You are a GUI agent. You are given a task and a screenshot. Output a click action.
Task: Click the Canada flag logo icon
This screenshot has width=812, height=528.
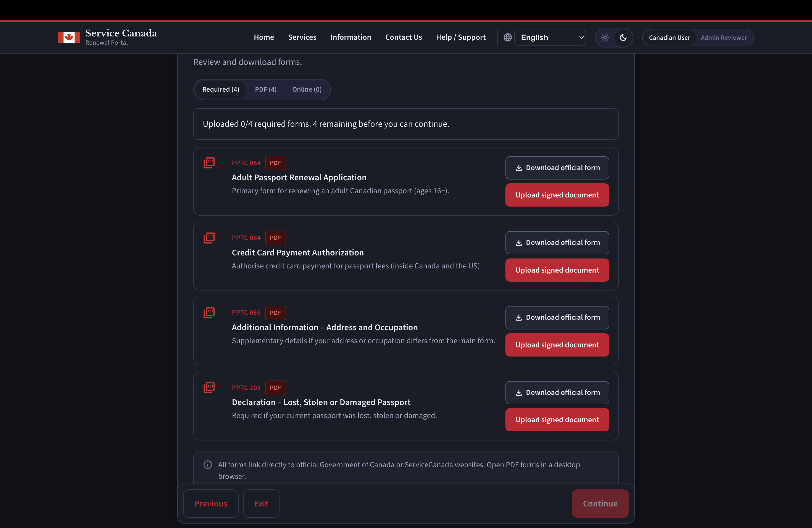pos(68,38)
